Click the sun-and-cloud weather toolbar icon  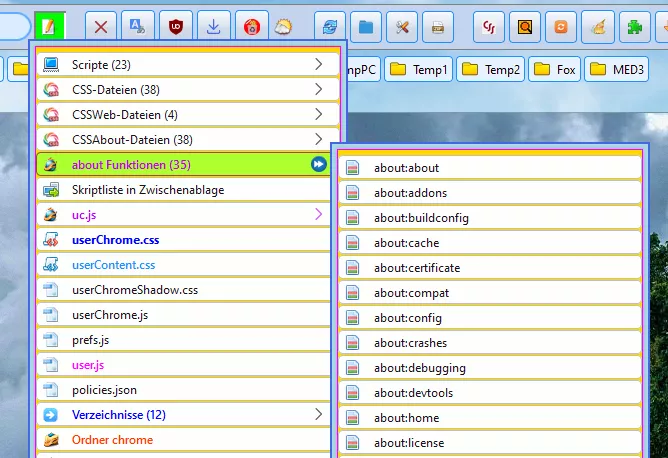pyautogui.click(x=283, y=27)
